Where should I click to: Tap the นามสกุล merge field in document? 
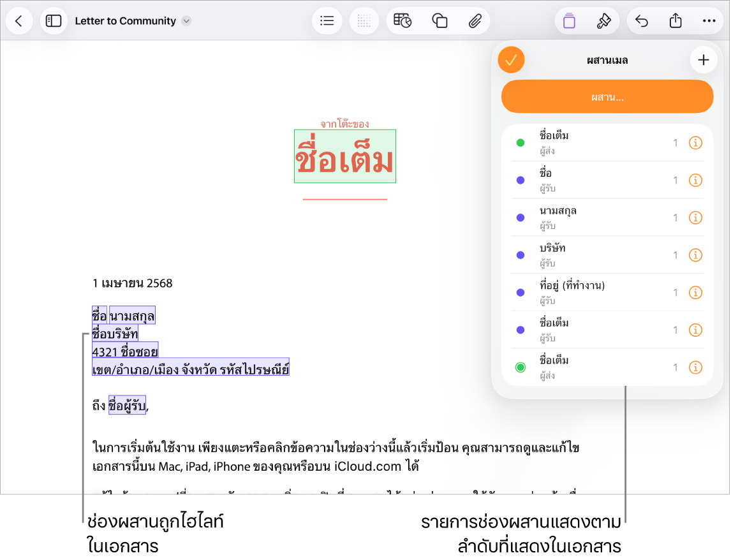point(133,316)
